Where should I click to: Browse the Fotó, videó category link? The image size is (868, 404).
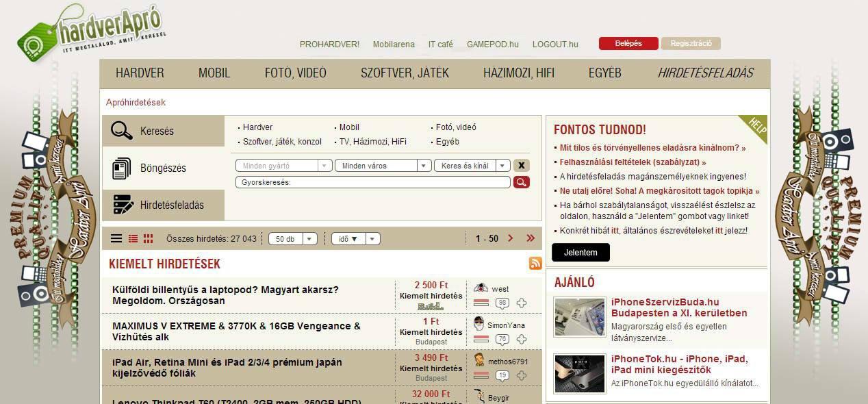click(x=456, y=127)
